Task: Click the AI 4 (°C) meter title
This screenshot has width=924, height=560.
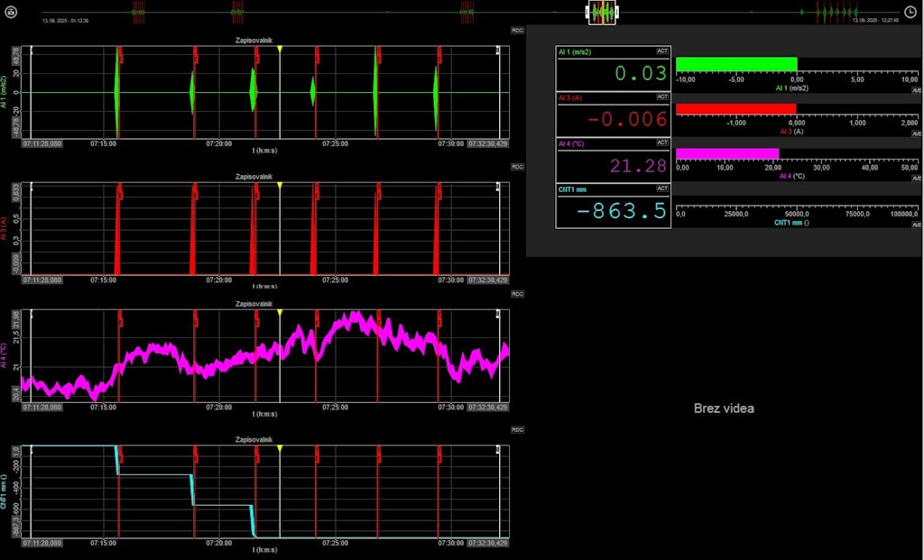Action: pyautogui.click(x=571, y=143)
